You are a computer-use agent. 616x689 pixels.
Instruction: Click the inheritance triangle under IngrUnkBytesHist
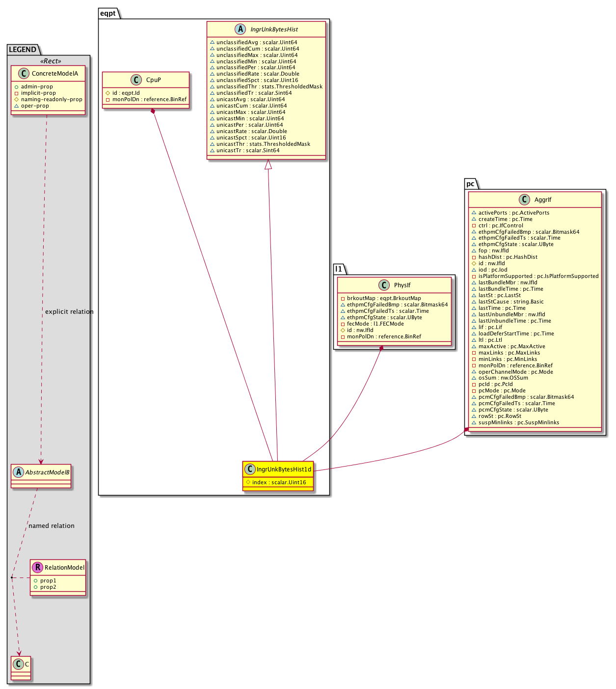(x=268, y=165)
